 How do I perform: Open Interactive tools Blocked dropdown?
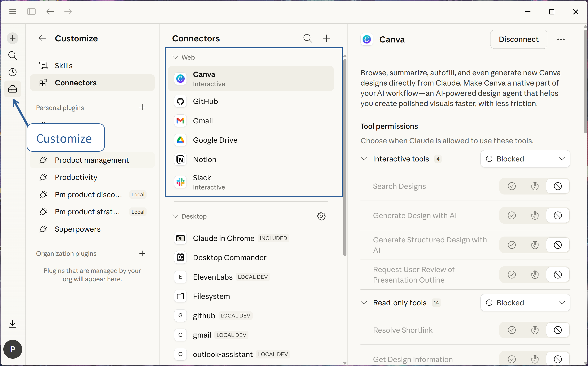tap(525, 159)
